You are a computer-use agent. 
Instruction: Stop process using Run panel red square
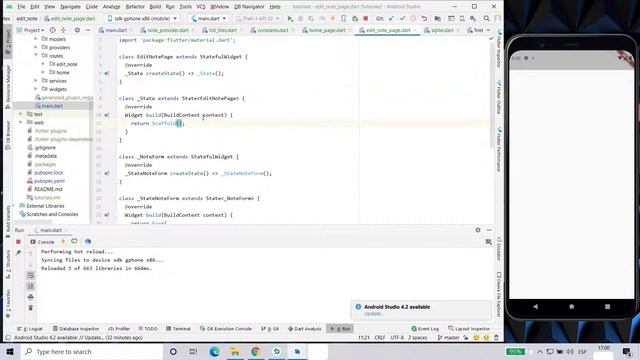pyautogui.click(x=18, y=242)
